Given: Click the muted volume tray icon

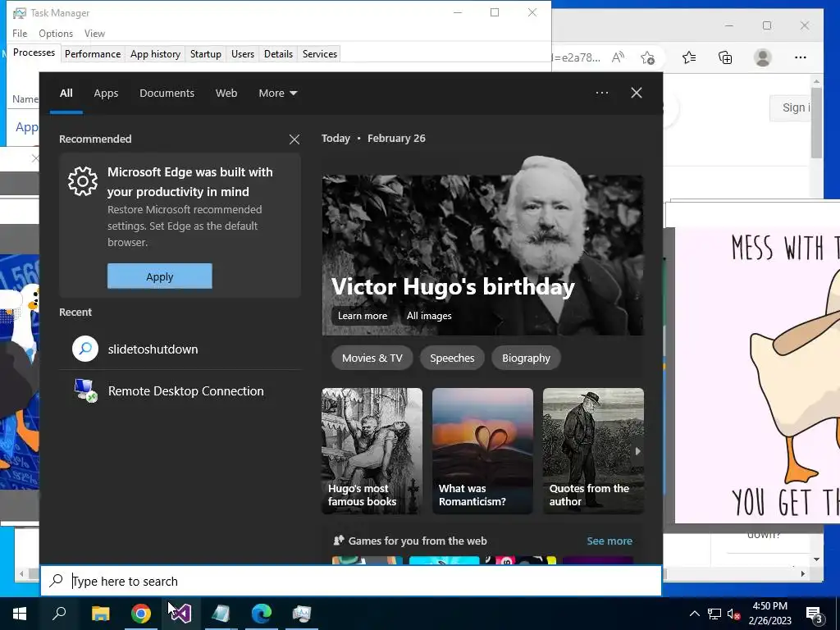Looking at the screenshot, I should [733, 614].
